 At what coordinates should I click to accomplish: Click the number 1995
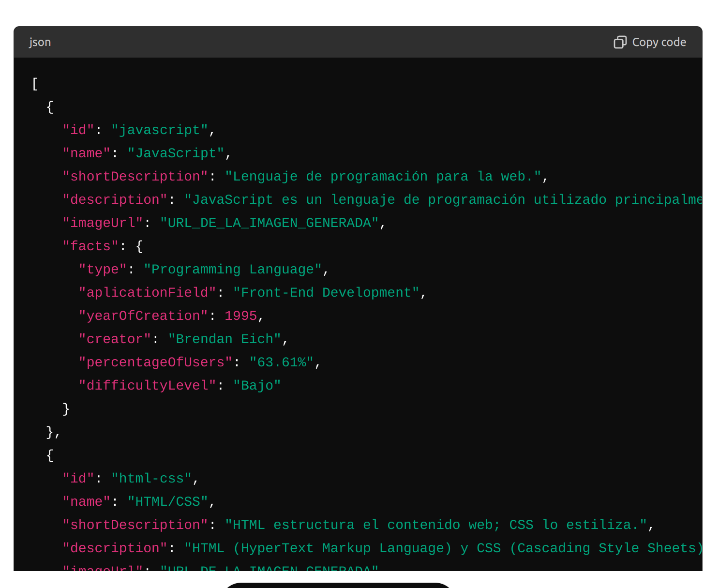(x=241, y=316)
